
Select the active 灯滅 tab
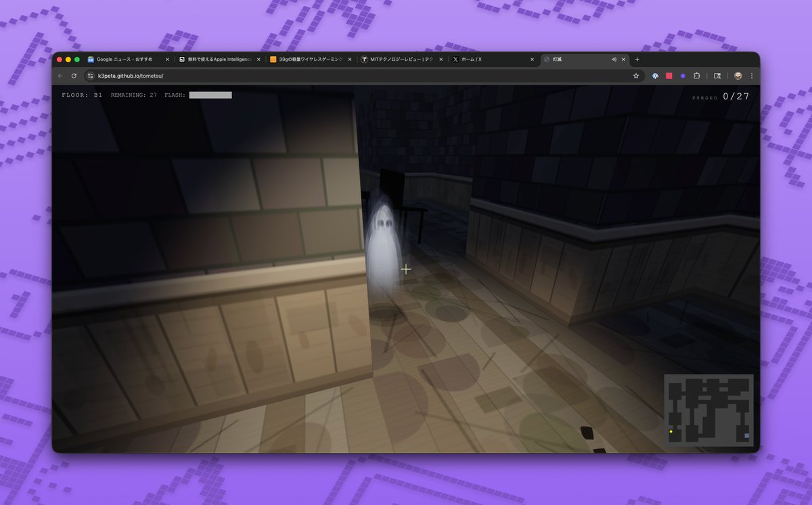click(x=585, y=59)
